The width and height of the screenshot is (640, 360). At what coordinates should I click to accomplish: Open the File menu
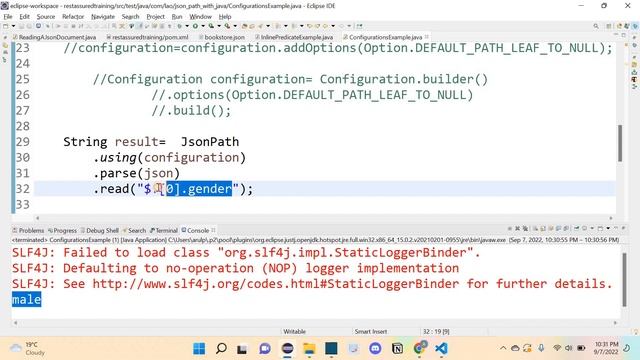click(8, 17)
